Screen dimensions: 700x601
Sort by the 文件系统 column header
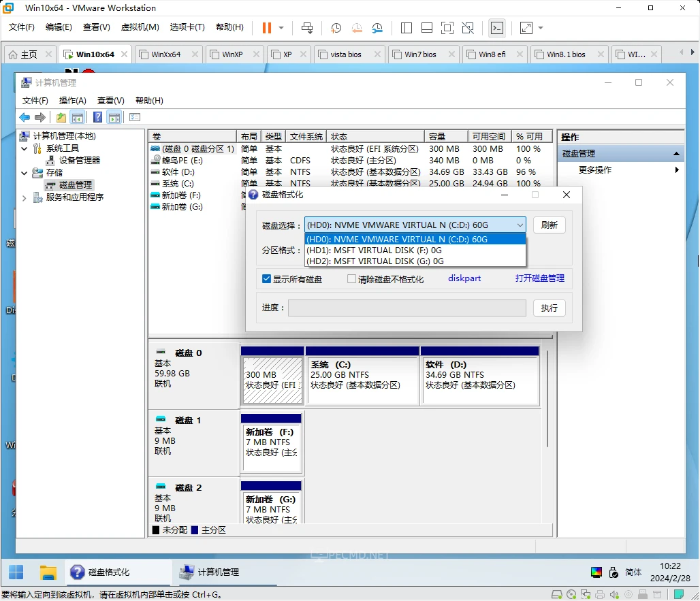(x=306, y=137)
